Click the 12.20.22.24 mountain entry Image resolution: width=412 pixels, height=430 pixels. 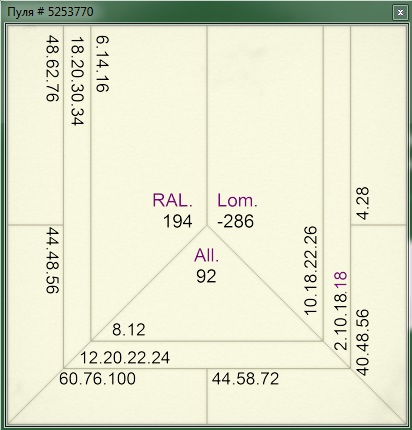coord(125,358)
